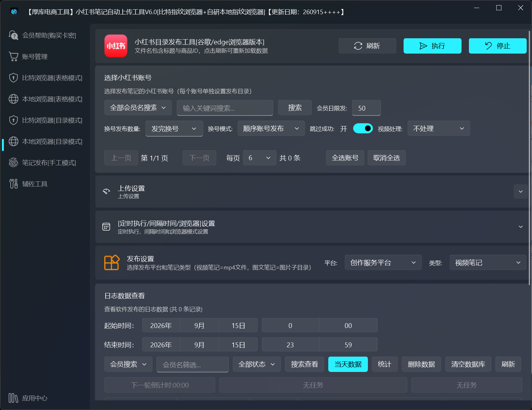The width and height of the screenshot is (532, 410).
Task: Click the fingerprint icon for 笔记发布[手工模式]
Action: point(14,163)
